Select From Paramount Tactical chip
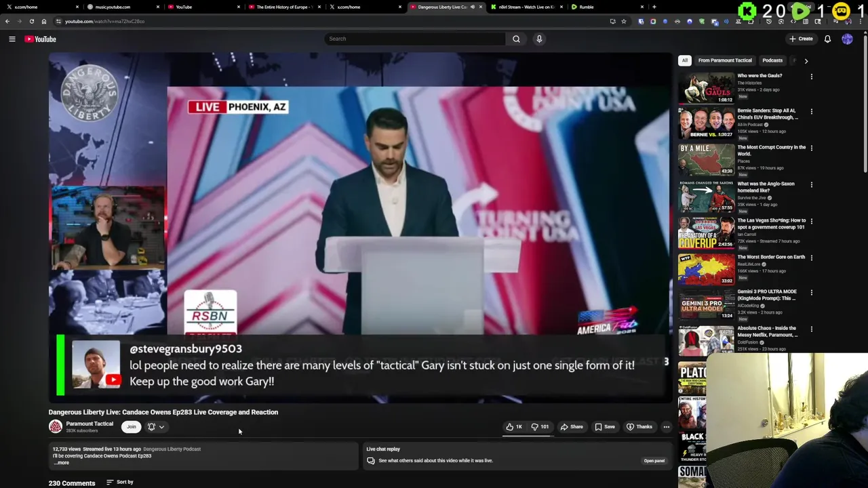868x488 pixels. pos(725,60)
